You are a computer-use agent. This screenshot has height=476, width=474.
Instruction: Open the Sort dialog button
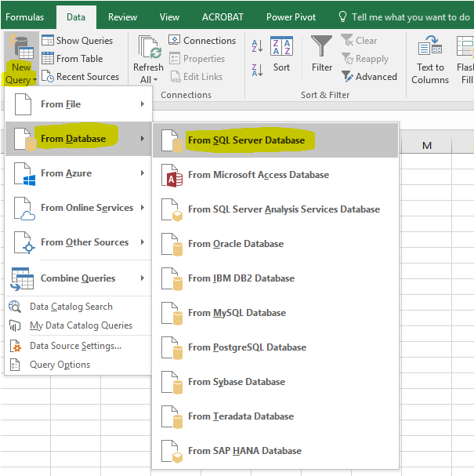pos(281,53)
